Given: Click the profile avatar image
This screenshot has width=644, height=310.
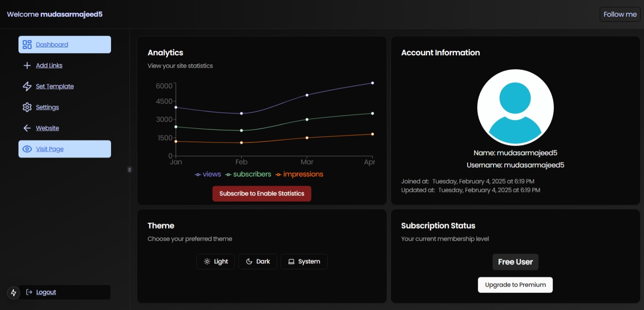Looking at the screenshot, I should (515, 107).
